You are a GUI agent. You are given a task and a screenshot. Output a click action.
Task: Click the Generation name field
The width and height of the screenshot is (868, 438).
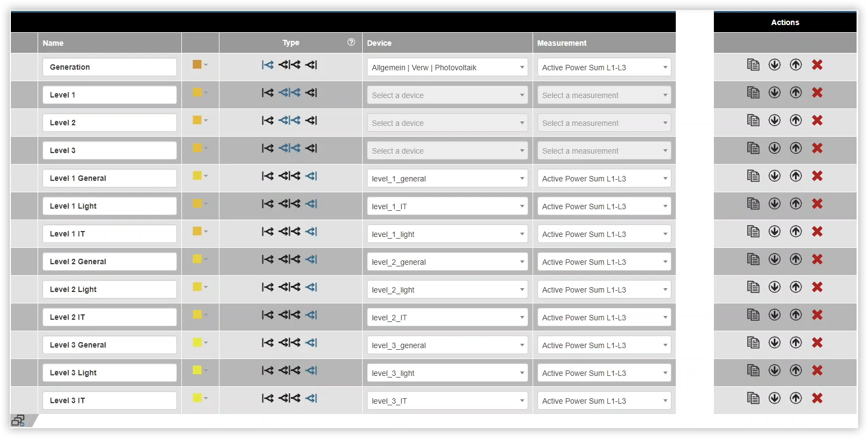(109, 67)
